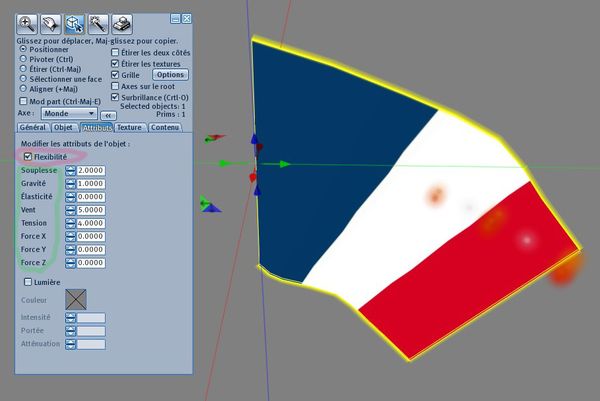
Task: Switch to the Texture tab
Action: tap(129, 127)
